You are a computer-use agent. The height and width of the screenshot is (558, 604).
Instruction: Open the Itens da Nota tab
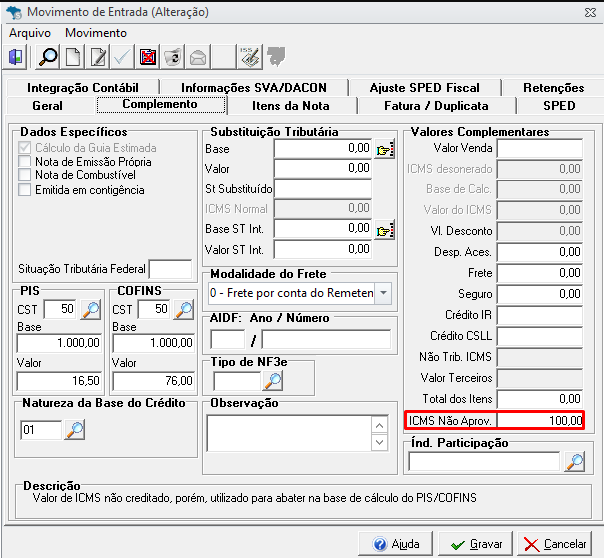click(291, 106)
